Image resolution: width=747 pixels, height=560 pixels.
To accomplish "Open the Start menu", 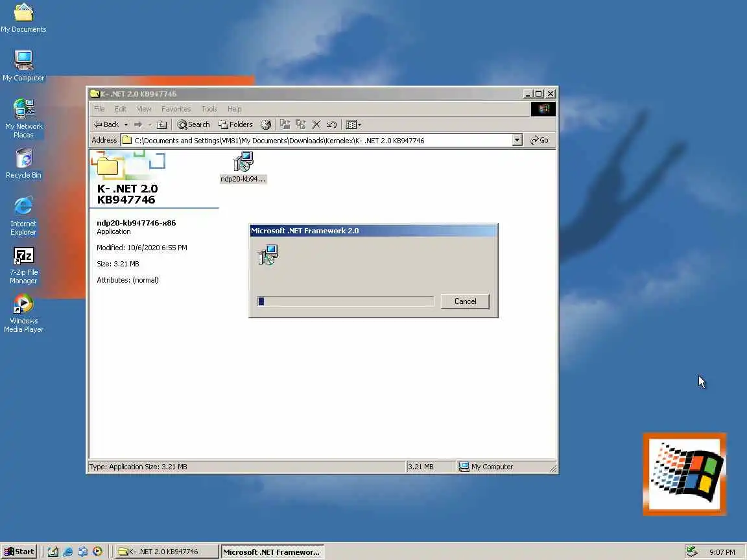I will [19, 552].
